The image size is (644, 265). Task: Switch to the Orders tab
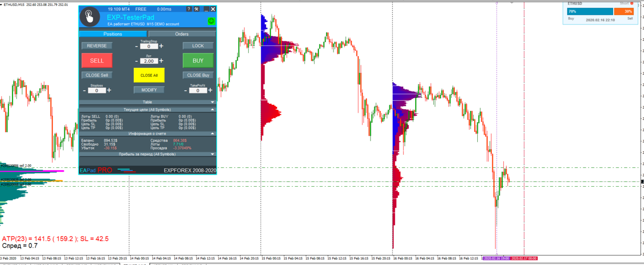pos(182,34)
